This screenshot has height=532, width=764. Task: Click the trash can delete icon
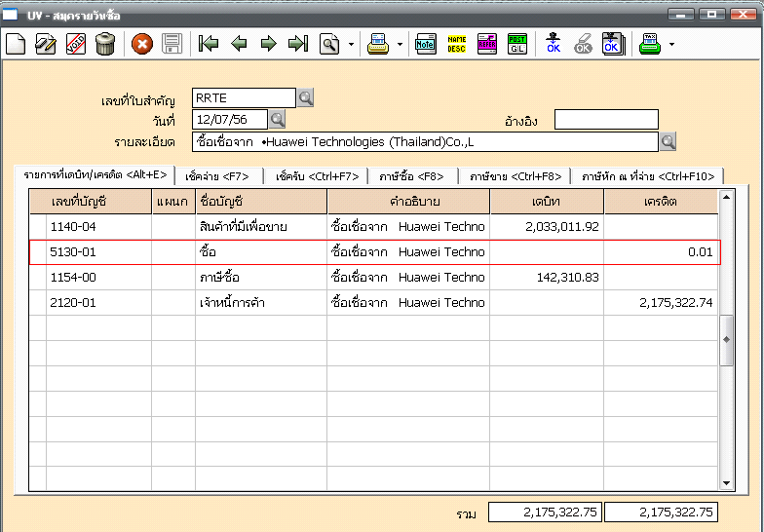[x=105, y=44]
